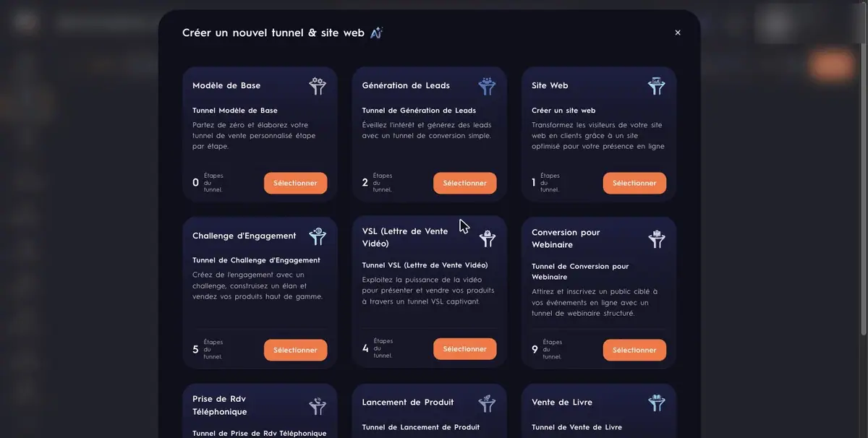Close the new tunnel creation dialog
Viewport: 868px width, 438px height.
678,33
